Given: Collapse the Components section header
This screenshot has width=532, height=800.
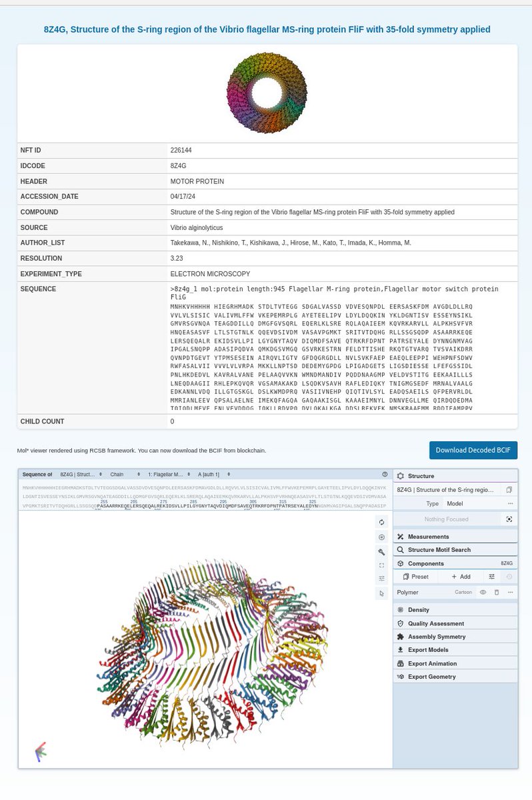Looking at the screenshot, I should pyautogui.click(x=455, y=563).
